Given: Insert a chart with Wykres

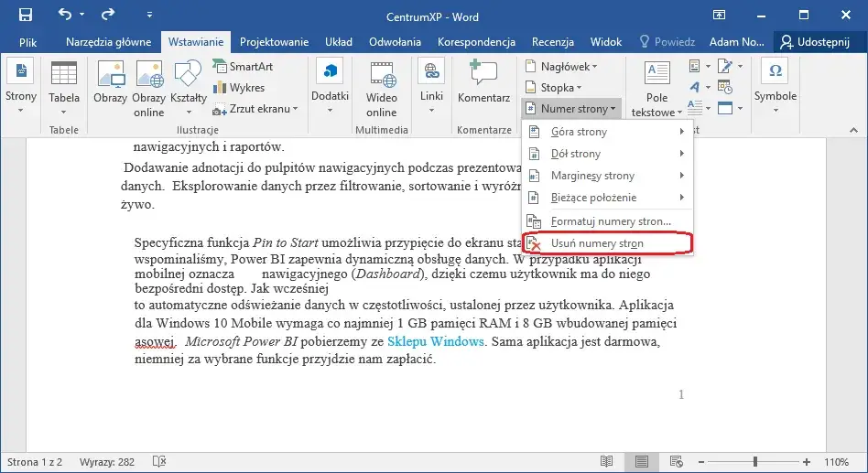Looking at the screenshot, I should [239, 88].
